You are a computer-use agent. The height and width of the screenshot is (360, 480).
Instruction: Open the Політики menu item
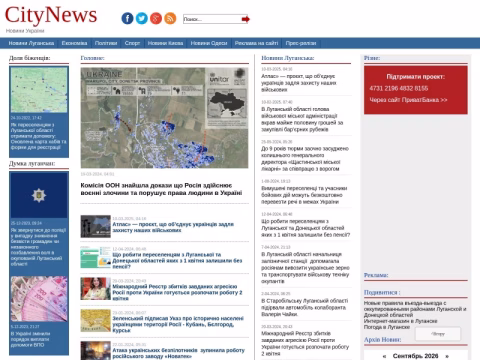coord(106,43)
